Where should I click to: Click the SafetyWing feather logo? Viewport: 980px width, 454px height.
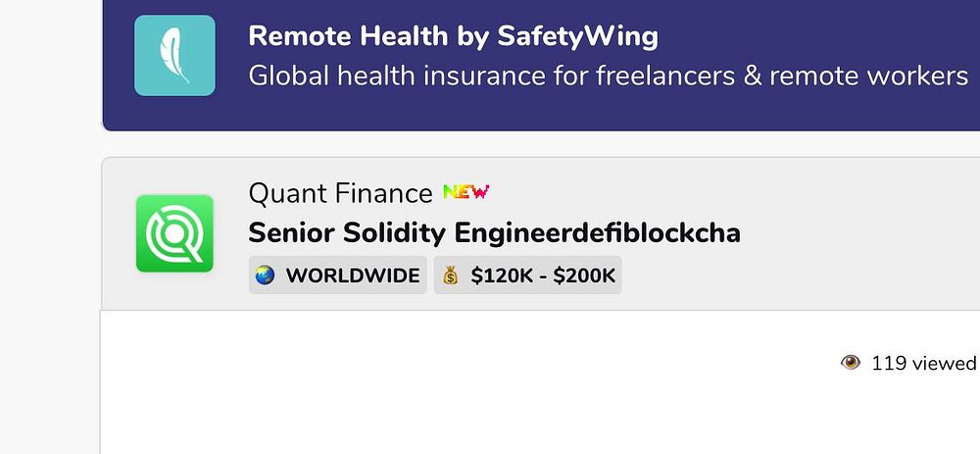pos(174,56)
